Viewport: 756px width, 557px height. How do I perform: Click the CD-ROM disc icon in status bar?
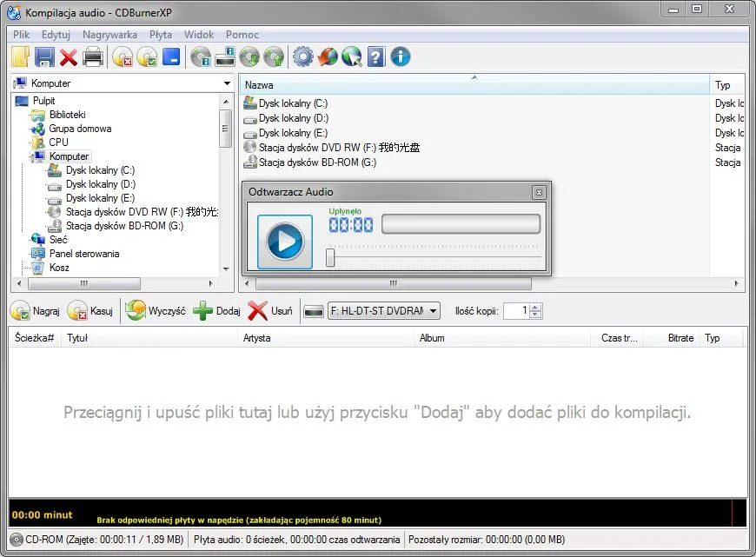pyautogui.click(x=16, y=540)
